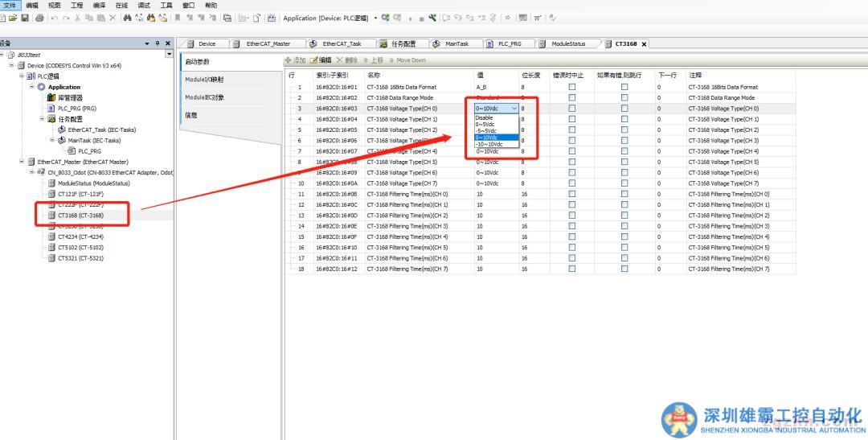The width and height of the screenshot is (868, 440).
Task: Select CT4234 module in device tree
Action: click(80, 237)
